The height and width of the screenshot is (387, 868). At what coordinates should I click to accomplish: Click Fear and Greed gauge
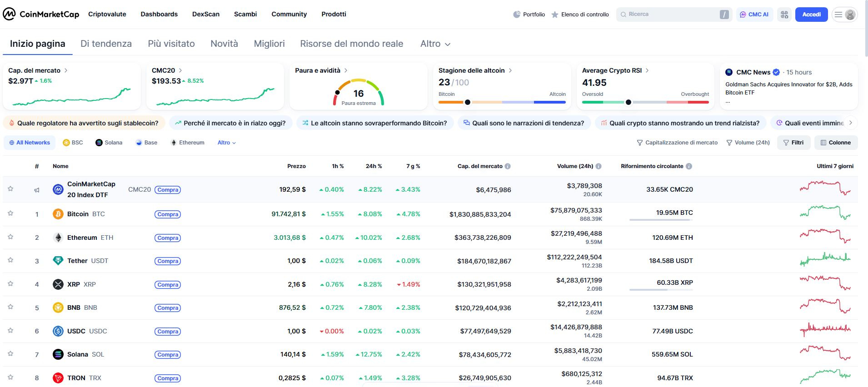tap(359, 92)
